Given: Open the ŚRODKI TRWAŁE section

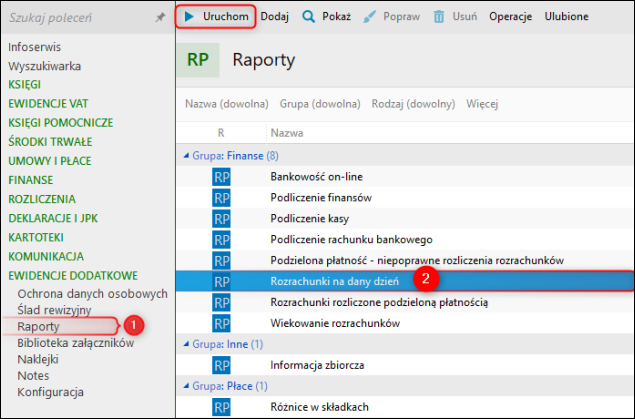Looking at the screenshot, I should tap(50, 142).
